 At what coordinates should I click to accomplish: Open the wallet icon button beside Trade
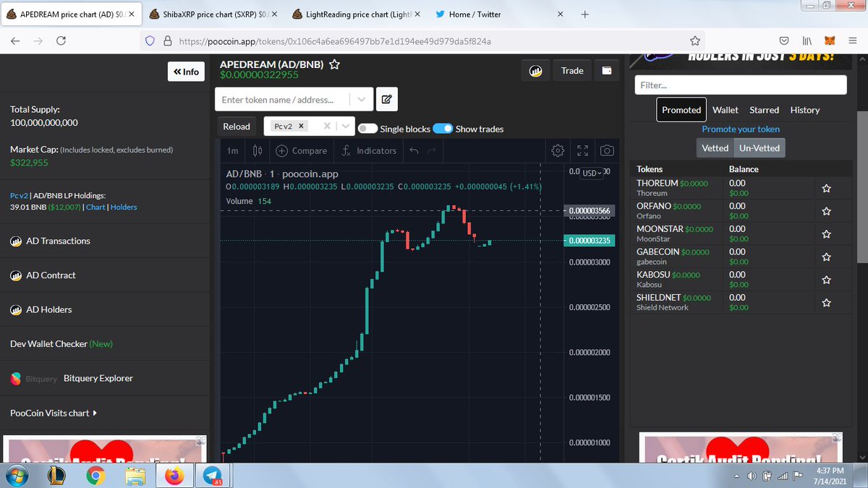607,71
